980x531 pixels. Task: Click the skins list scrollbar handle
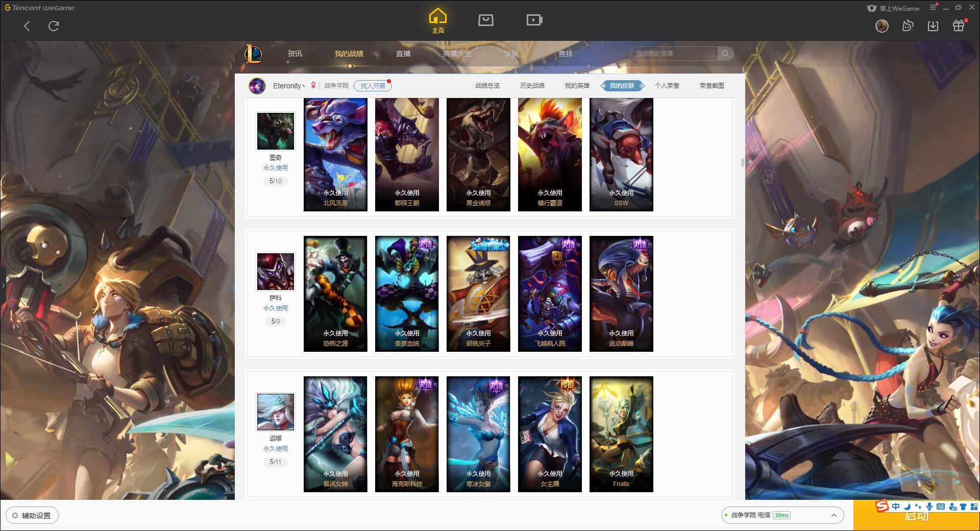coord(742,162)
